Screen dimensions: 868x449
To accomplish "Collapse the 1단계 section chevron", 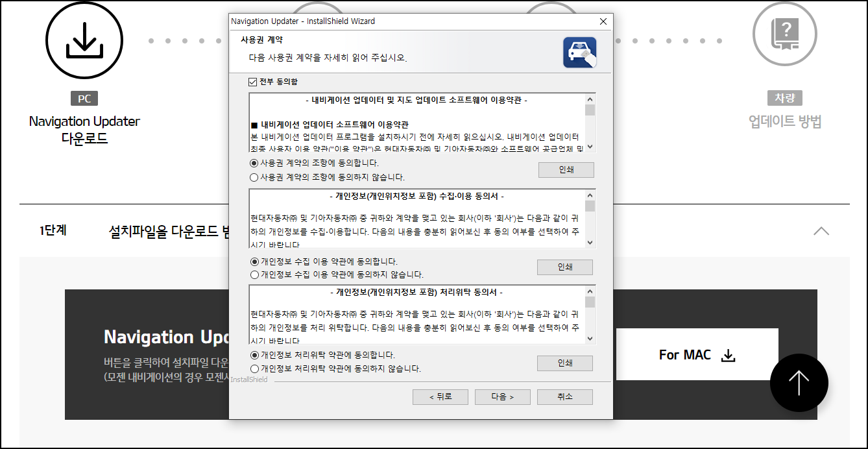I will pos(821,230).
